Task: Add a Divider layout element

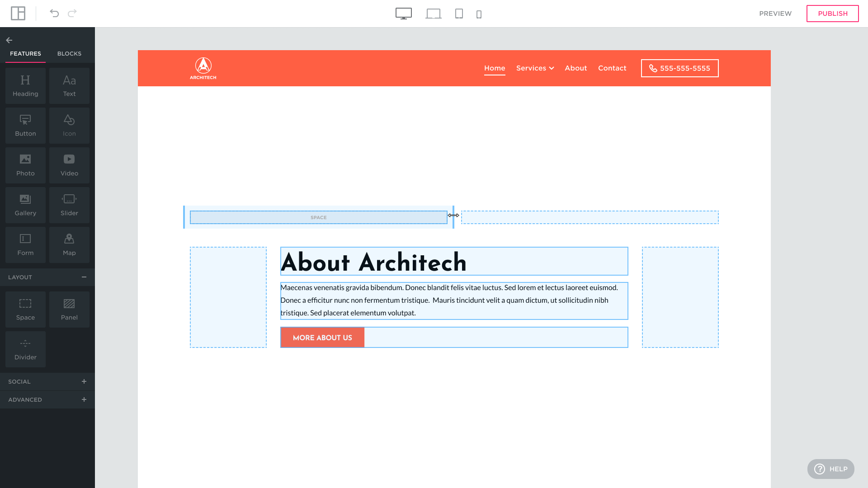Action: click(25, 349)
